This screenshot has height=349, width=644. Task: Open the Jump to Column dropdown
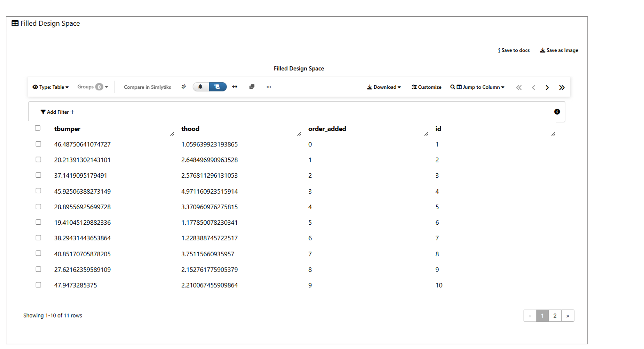pyautogui.click(x=478, y=87)
